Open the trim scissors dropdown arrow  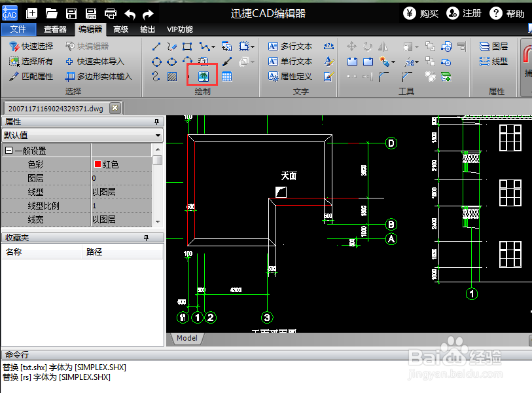[x=417, y=62]
